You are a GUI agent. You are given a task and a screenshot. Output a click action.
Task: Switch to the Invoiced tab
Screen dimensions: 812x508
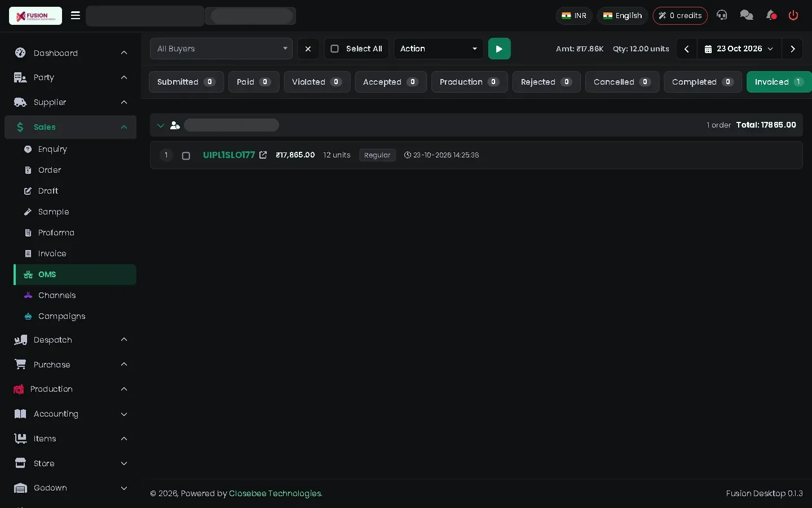(x=779, y=82)
